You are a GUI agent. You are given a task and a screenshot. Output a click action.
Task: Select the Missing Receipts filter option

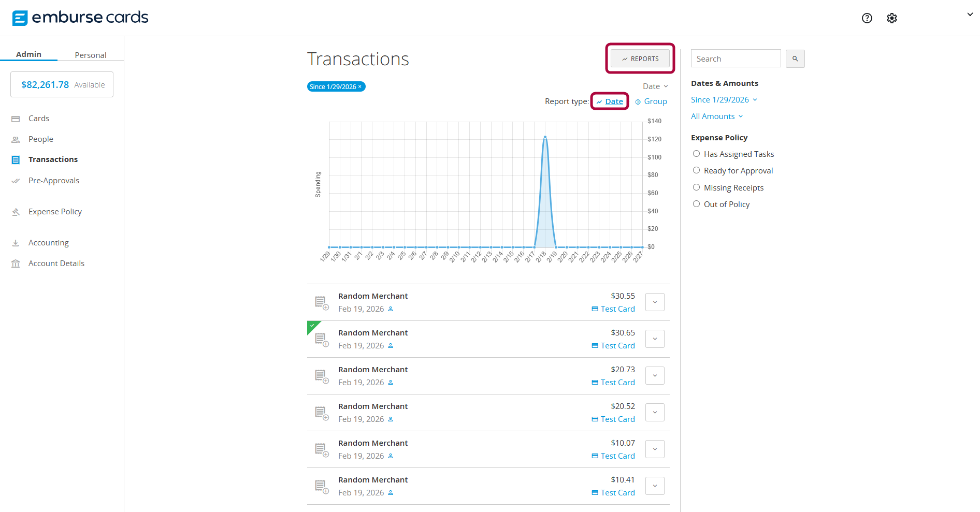(x=696, y=187)
